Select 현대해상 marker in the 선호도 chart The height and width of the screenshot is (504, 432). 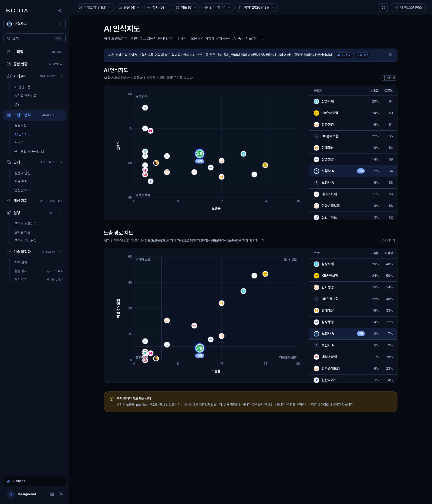click(x=221, y=177)
